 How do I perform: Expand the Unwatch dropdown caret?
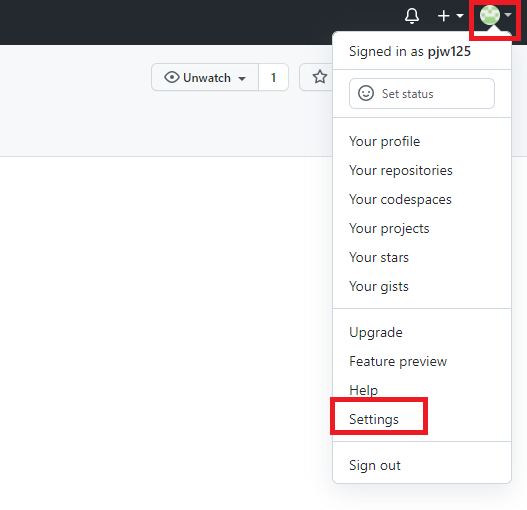[242, 79]
